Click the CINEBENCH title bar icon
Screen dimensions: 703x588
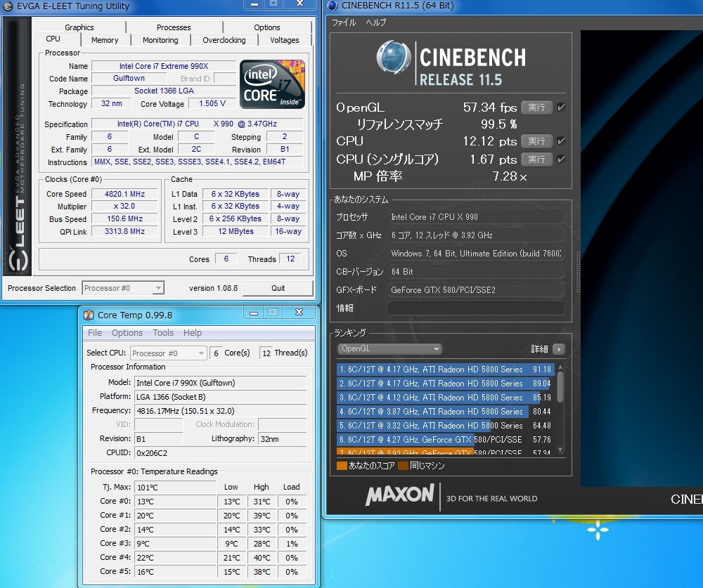pos(332,6)
